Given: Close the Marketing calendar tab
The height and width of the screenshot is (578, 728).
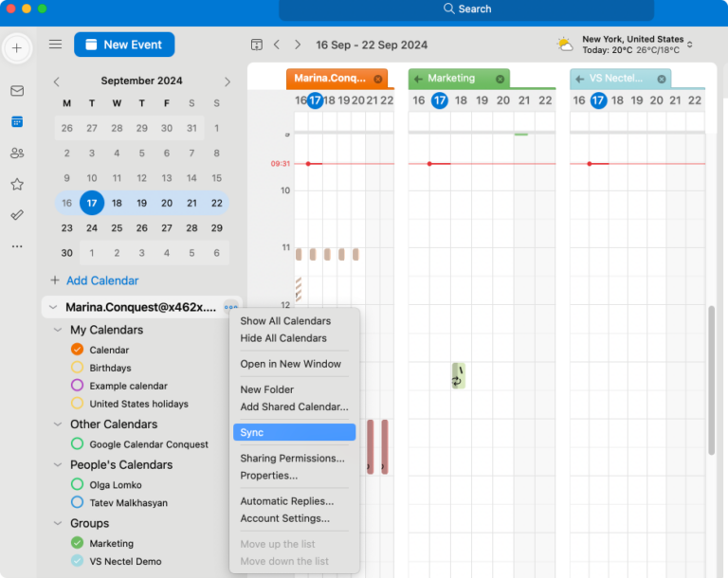Looking at the screenshot, I should click(500, 79).
